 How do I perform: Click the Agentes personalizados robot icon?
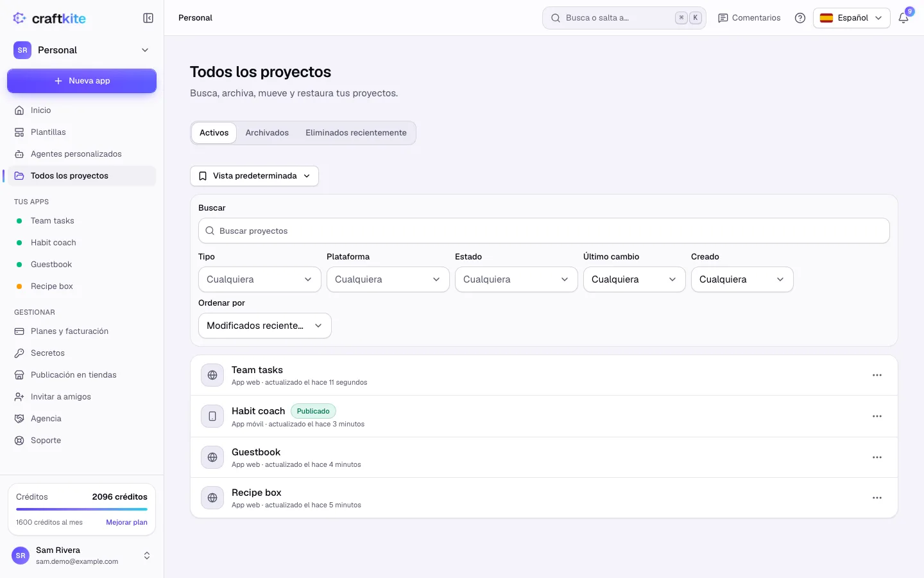(x=19, y=154)
